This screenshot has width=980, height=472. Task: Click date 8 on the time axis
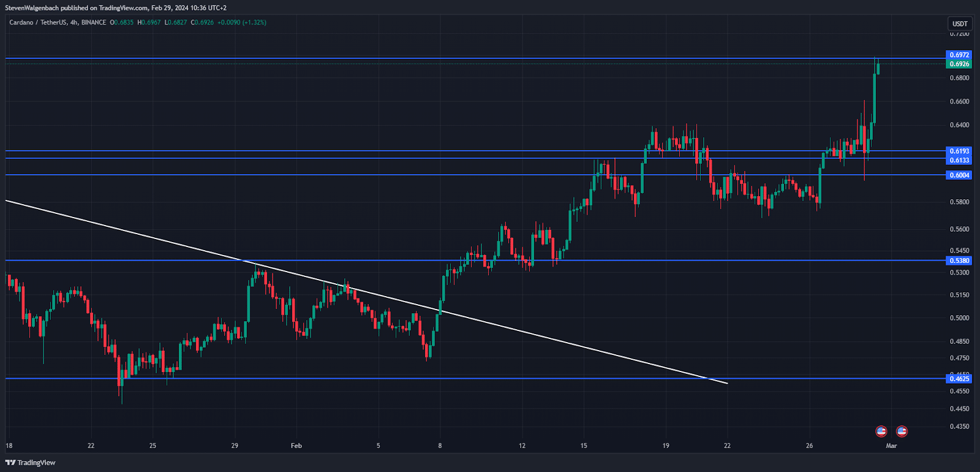(x=440, y=446)
